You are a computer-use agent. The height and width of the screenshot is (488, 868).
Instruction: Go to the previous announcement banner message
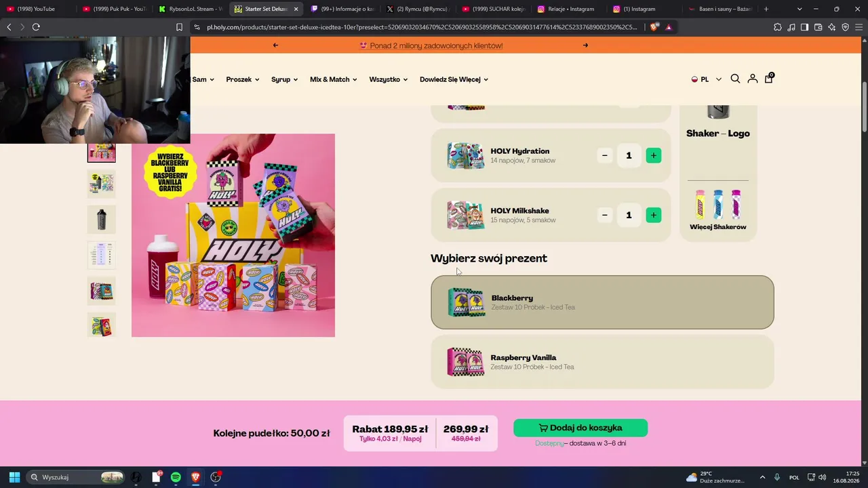pos(275,45)
